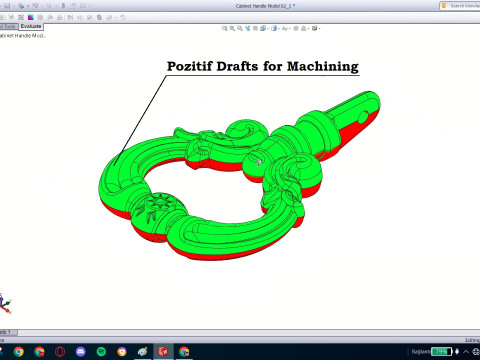Click Previous View in the view toolbar
This screenshot has width=480, height=360.
click(x=240, y=29)
